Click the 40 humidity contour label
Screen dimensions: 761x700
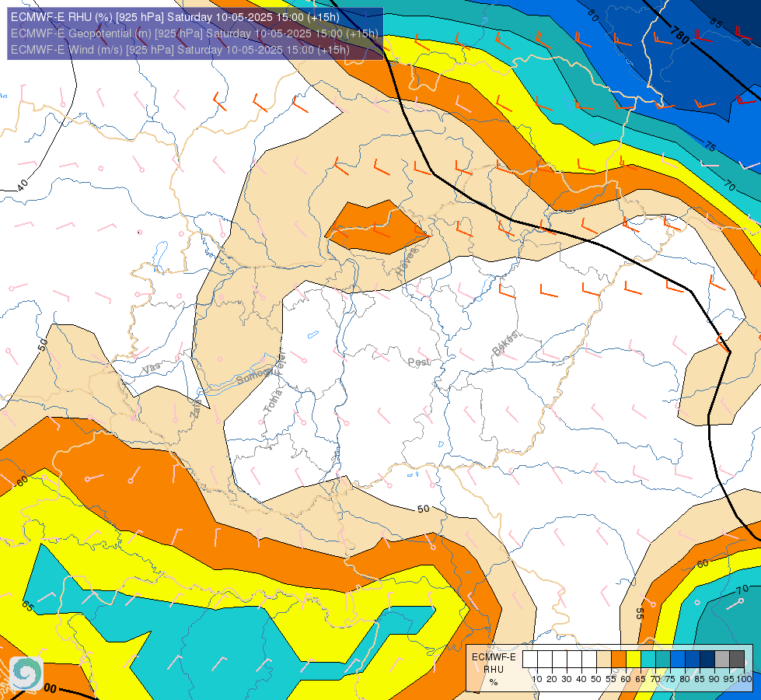[x=23, y=186]
